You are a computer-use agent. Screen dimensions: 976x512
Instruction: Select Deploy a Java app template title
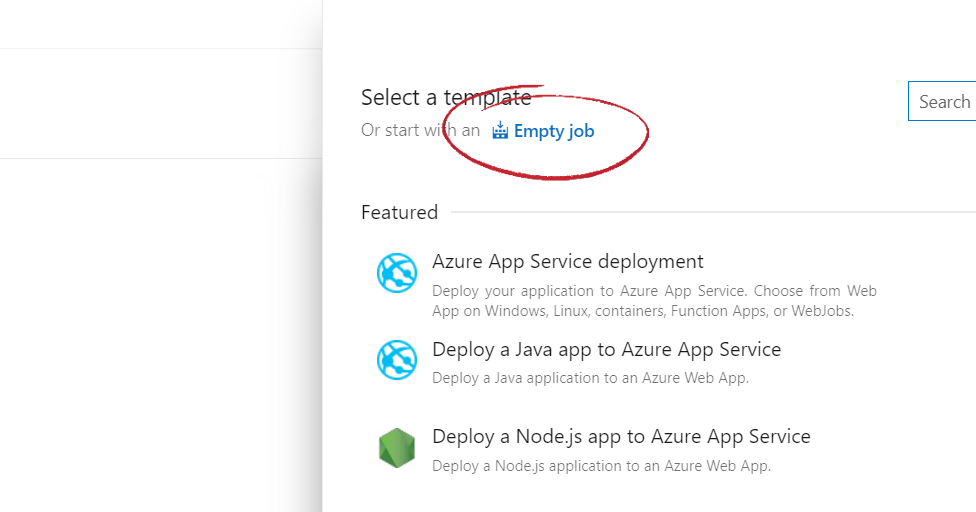606,350
